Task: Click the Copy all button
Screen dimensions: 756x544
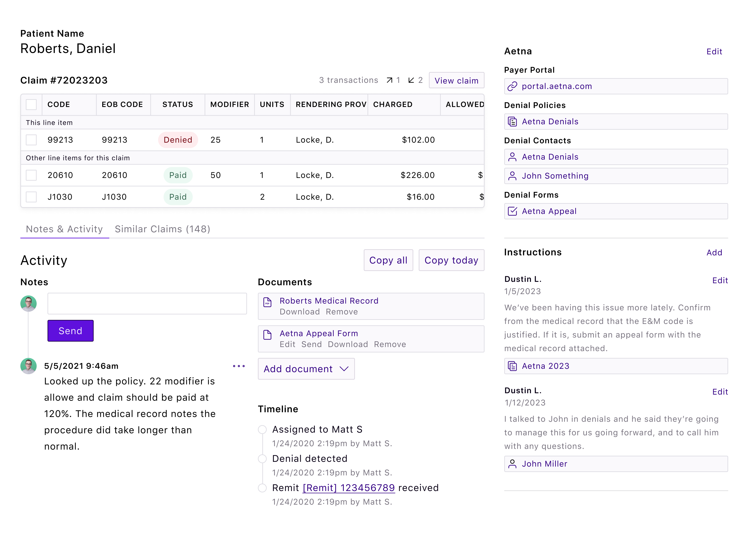Action: pos(388,260)
